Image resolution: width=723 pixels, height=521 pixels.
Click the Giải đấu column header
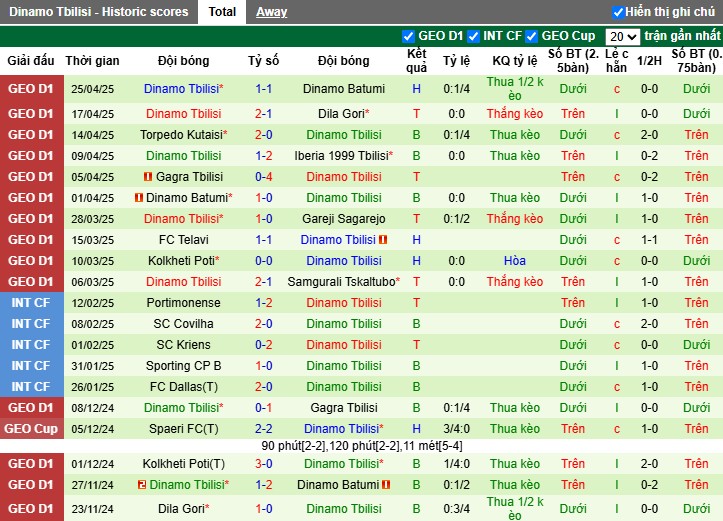coord(31,60)
